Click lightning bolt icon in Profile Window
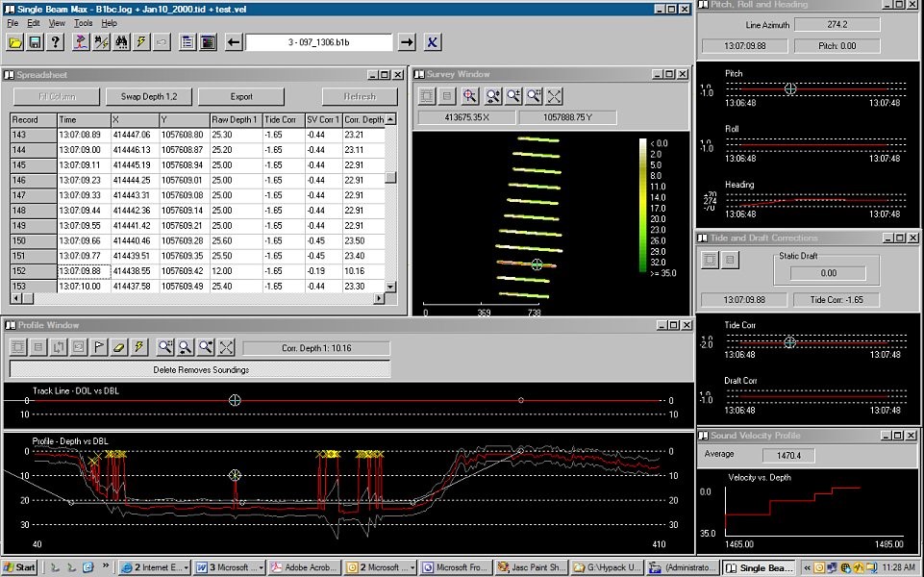Image resolution: width=924 pixels, height=577 pixels. point(139,347)
